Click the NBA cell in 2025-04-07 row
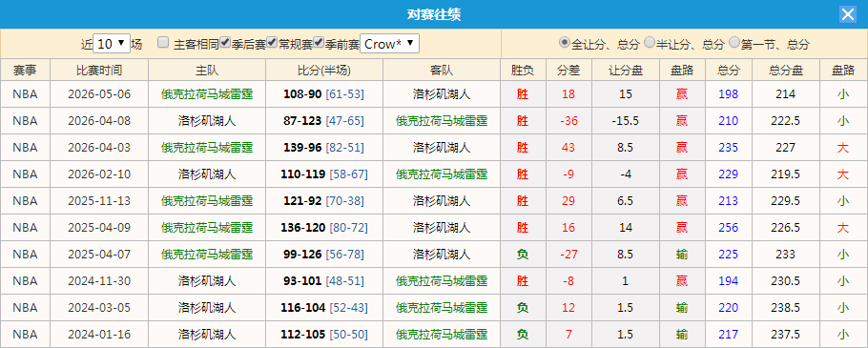Screen dimensions: 868x348 coord(25,255)
